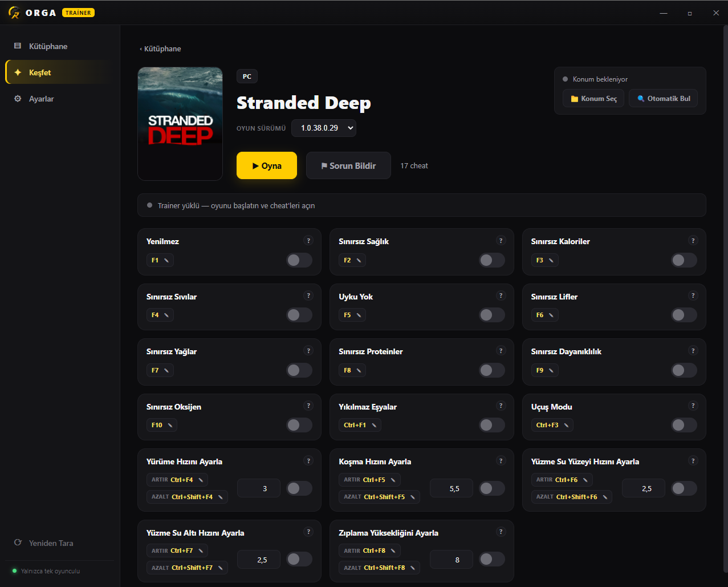
Task: Click the 17 cheat count label
Action: 414,165
